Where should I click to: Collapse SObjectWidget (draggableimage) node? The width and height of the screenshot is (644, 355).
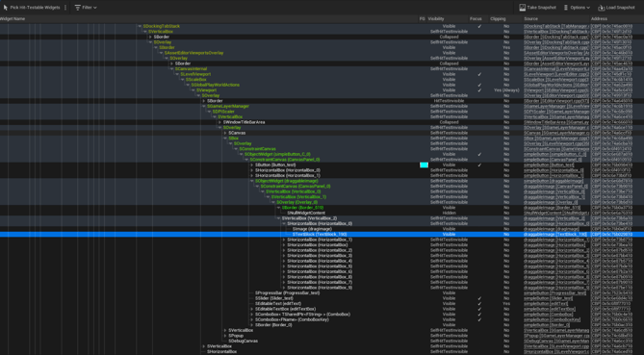tap(252, 181)
